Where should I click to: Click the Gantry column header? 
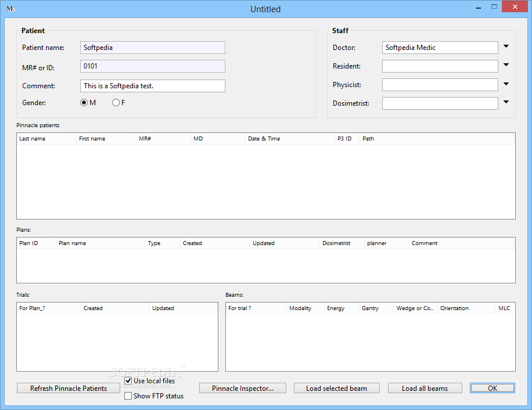376,308
